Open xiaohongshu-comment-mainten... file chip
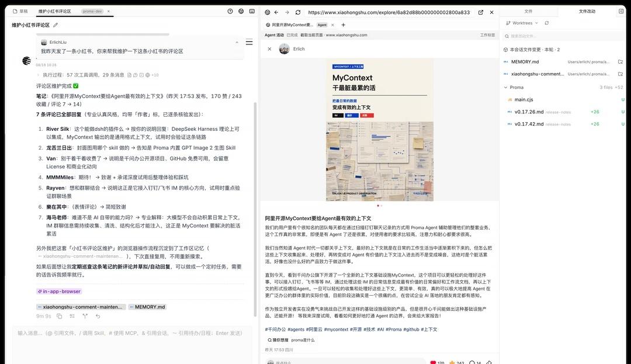631x364 pixels. click(81, 307)
